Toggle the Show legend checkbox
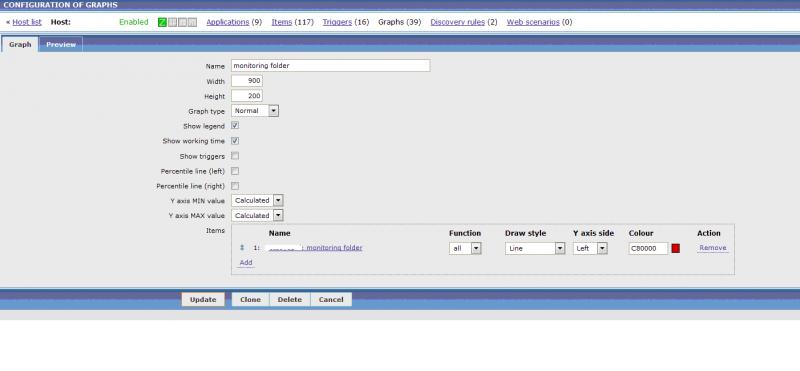The height and width of the screenshot is (371, 800). coord(235,126)
